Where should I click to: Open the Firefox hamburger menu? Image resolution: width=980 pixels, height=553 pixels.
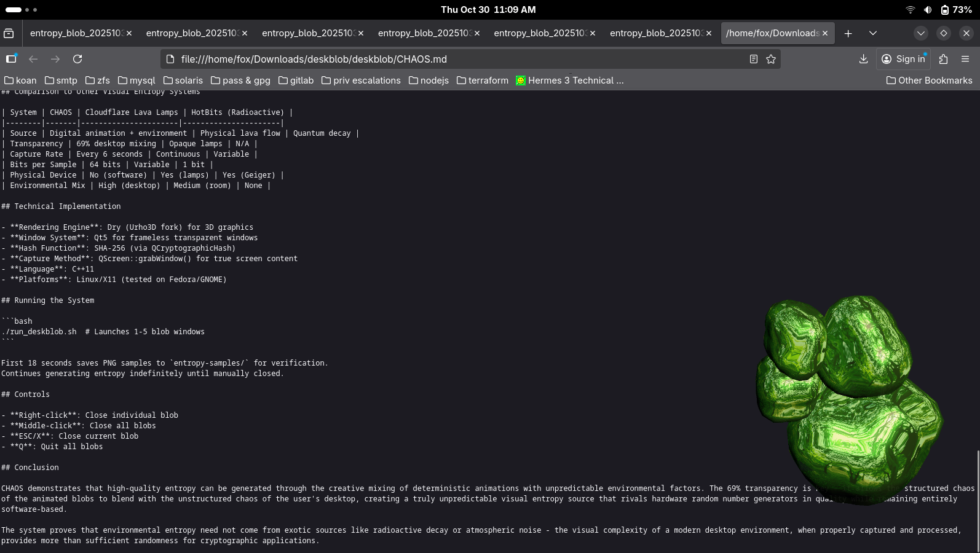pyautogui.click(x=965, y=59)
